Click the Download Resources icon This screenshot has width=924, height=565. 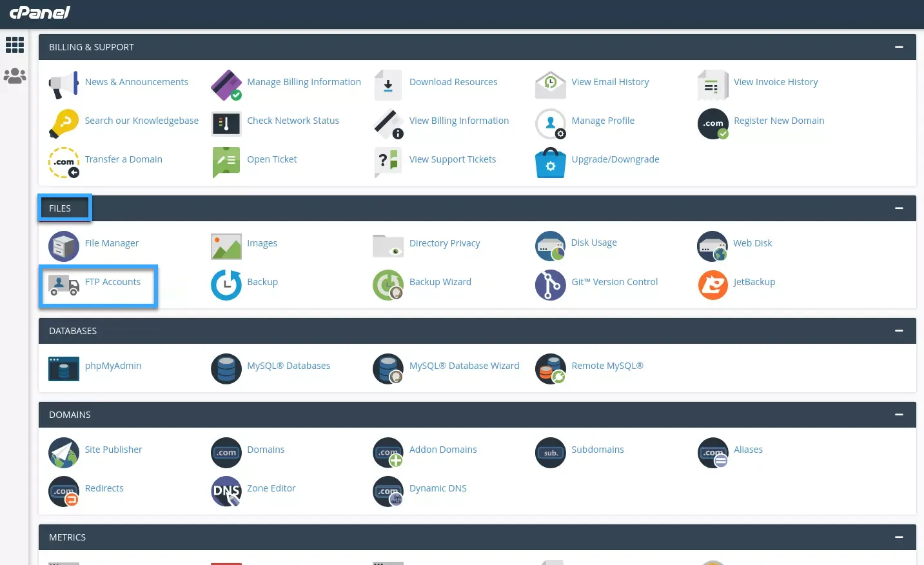coord(388,85)
